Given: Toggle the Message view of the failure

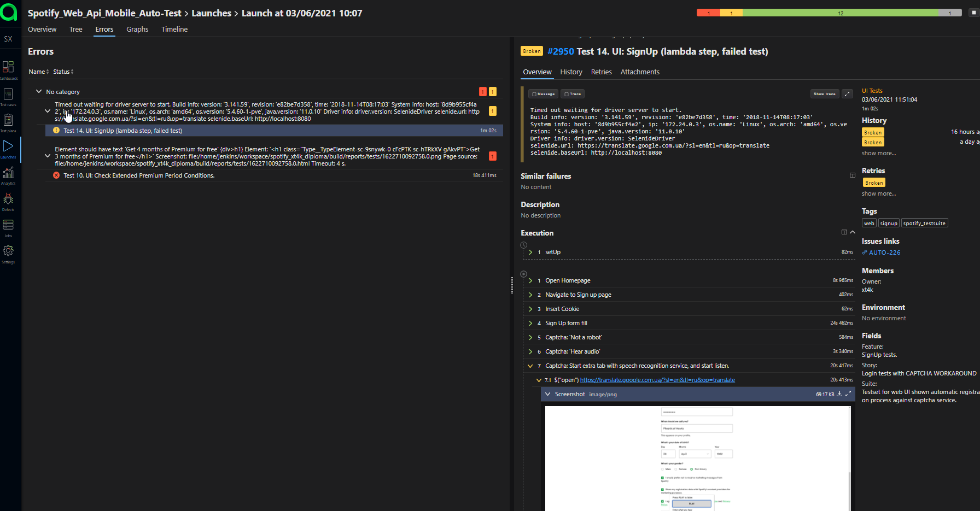Looking at the screenshot, I should (x=542, y=93).
